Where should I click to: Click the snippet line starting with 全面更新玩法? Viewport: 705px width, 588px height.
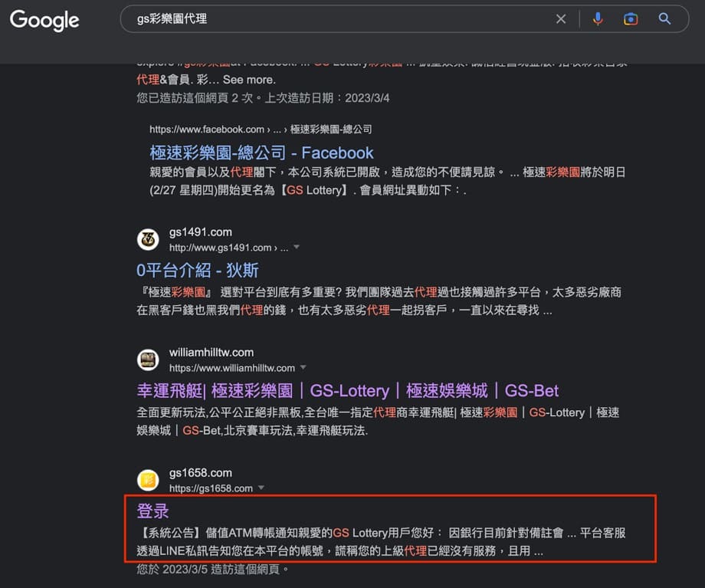(x=378, y=412)
